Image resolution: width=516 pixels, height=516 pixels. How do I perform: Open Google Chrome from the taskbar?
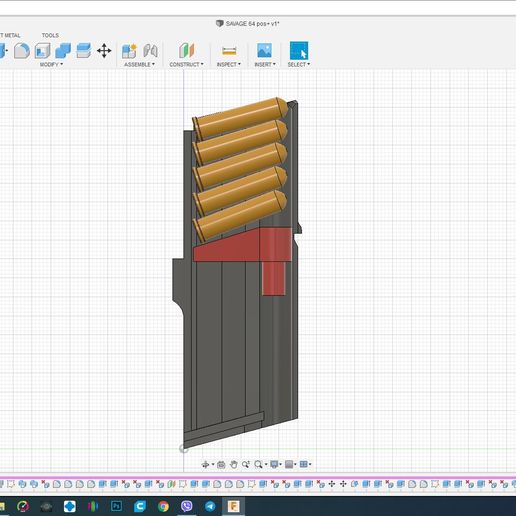coord(163,506)
